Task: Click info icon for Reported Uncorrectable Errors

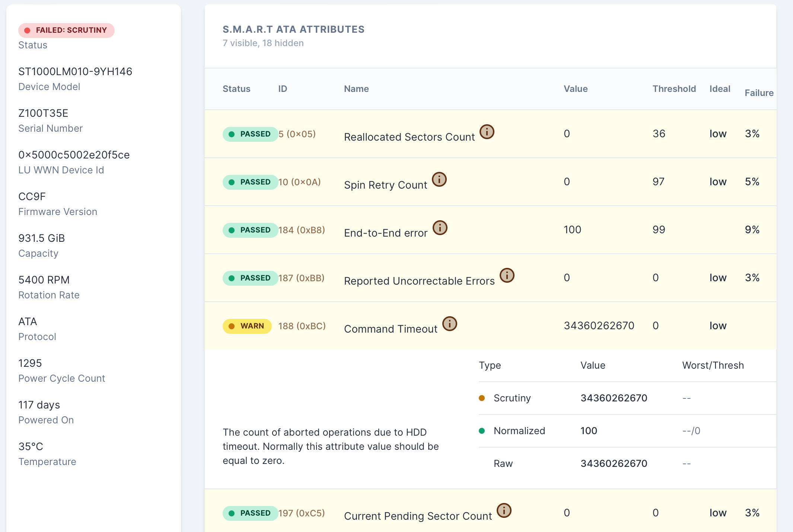Action: click(x=507, y=276)
